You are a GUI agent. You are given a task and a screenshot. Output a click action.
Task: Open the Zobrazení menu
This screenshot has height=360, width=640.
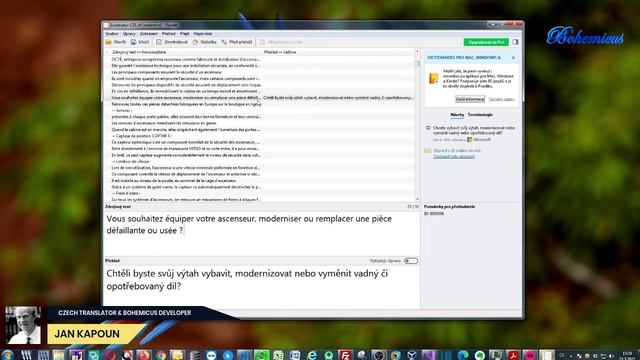pos(149,34)
